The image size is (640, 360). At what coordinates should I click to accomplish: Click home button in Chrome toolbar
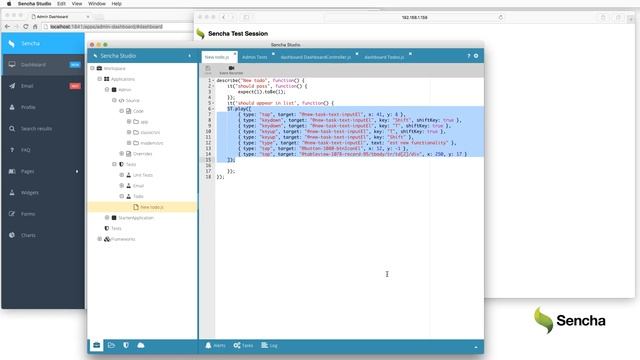click(x=35, y=27)
